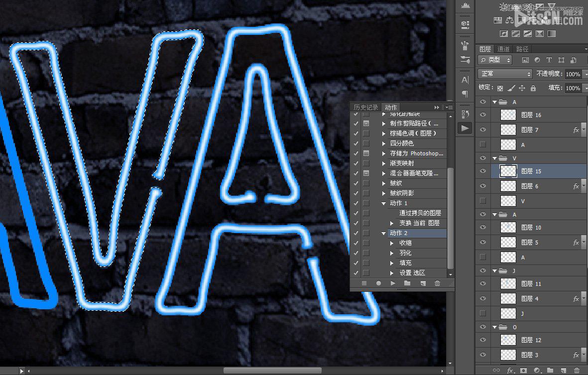Click the delete trash button in Actions panel
The image size is (588, 375).
(x=438, y=283)
